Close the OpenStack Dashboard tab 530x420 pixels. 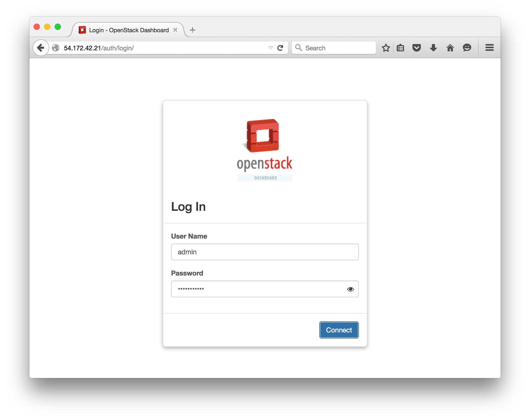pos(175,30)
